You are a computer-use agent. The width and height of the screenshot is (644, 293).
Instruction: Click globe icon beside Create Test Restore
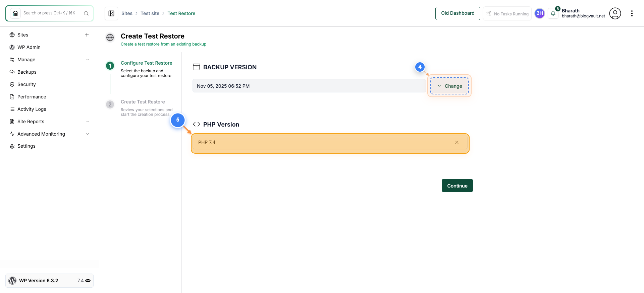click(110, 38)
